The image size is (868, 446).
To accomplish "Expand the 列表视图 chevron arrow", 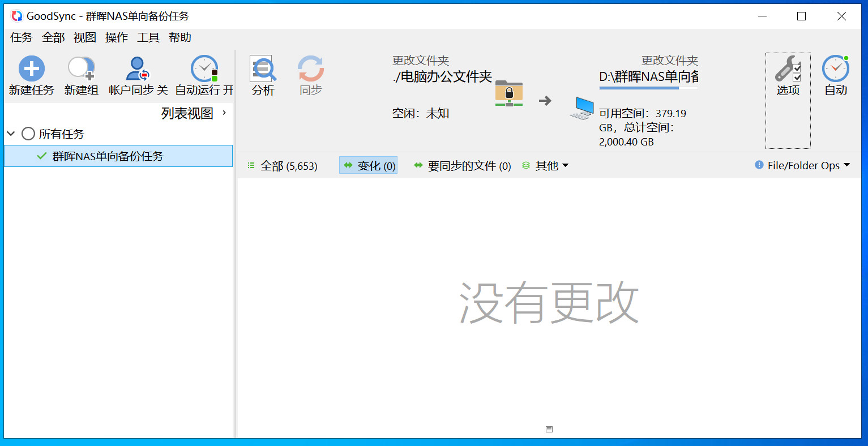I will [x=224, y=113].
